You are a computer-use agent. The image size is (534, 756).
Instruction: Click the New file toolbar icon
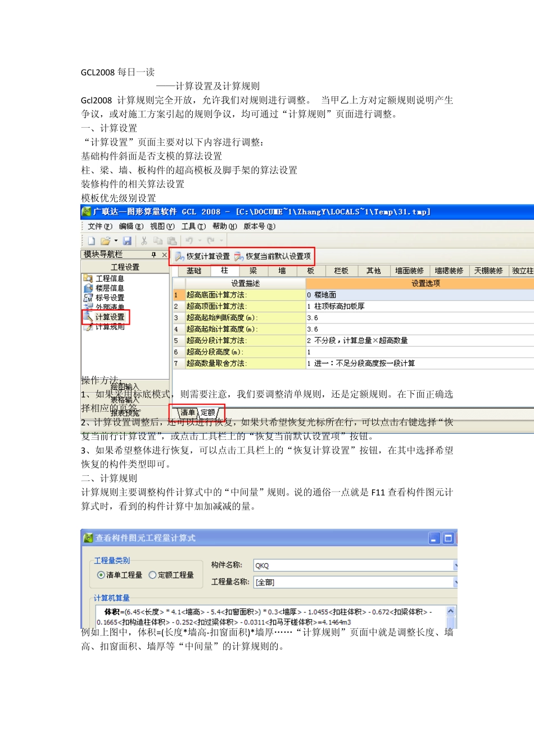[91, 241]
